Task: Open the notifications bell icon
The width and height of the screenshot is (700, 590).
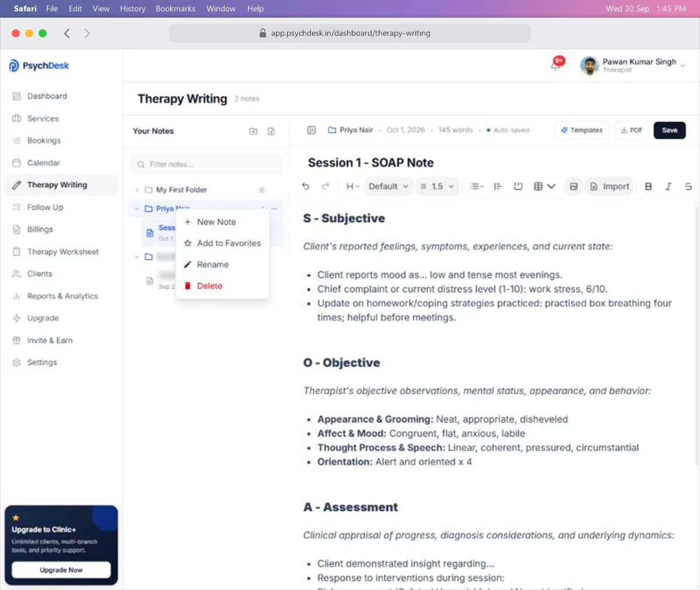Action: (x=555, y=65)
